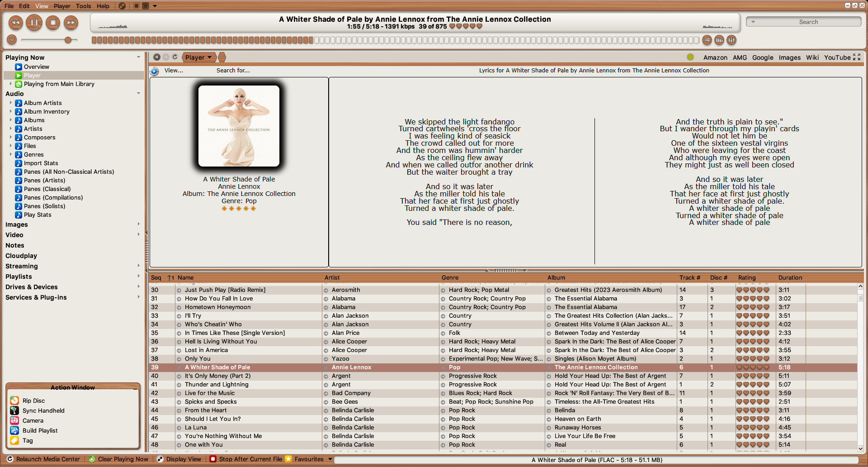
Task: Expand the Playlists section
Action: click(138, 276)
